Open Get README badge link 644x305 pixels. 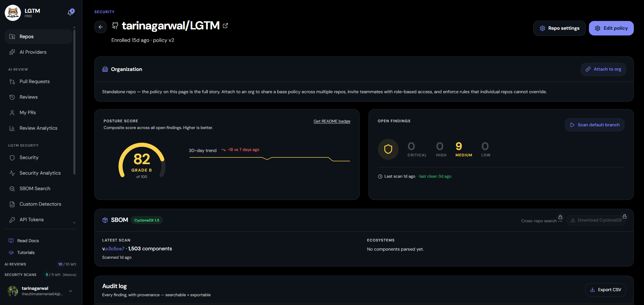[x=332, y=121]
